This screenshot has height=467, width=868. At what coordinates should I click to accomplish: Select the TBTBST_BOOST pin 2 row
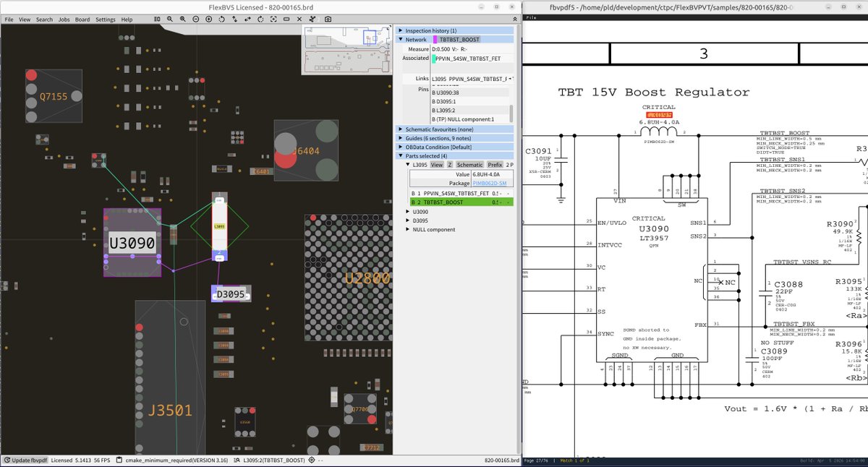click(x=461, y=202)
